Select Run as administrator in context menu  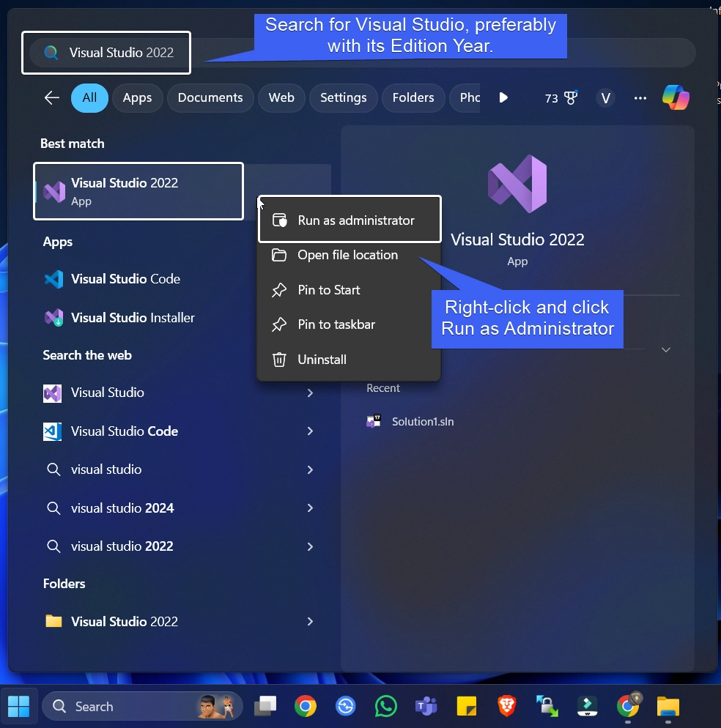tap(350, 220)
